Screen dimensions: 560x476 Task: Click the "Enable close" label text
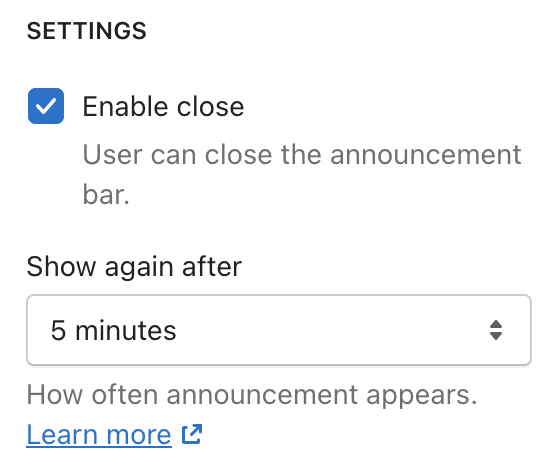pyautogui.click(x=163, y=106)
